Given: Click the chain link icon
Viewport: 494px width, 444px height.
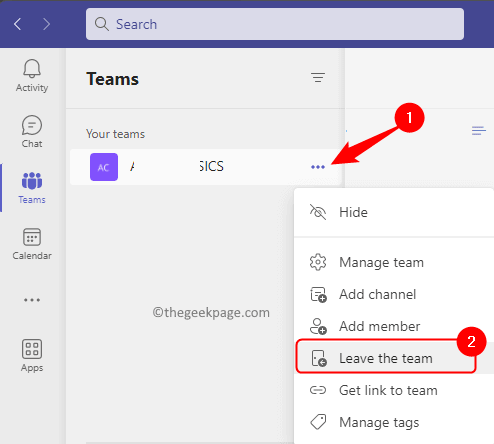Looking at the screenshot, I should (x=318, y=390).
